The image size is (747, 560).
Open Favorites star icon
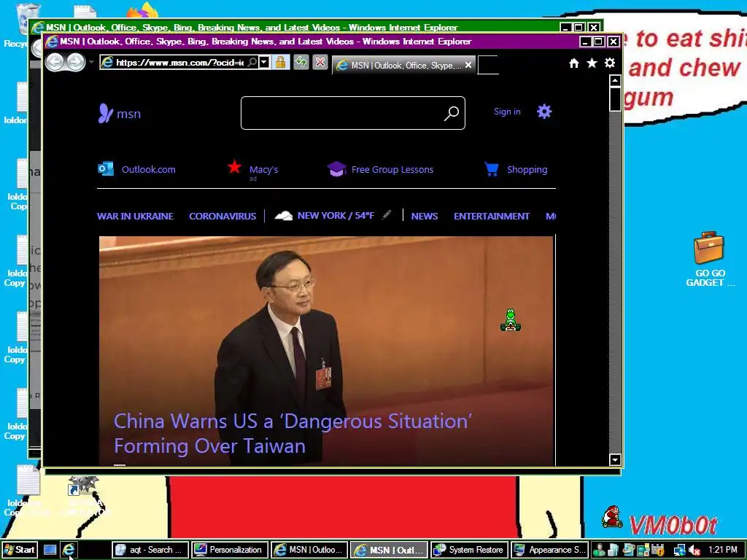pos(592,63)
